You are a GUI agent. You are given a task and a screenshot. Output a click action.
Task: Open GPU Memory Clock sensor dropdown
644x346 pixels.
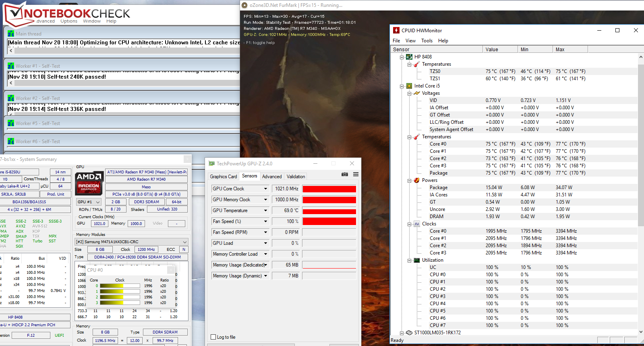click(x=265, y=200)
